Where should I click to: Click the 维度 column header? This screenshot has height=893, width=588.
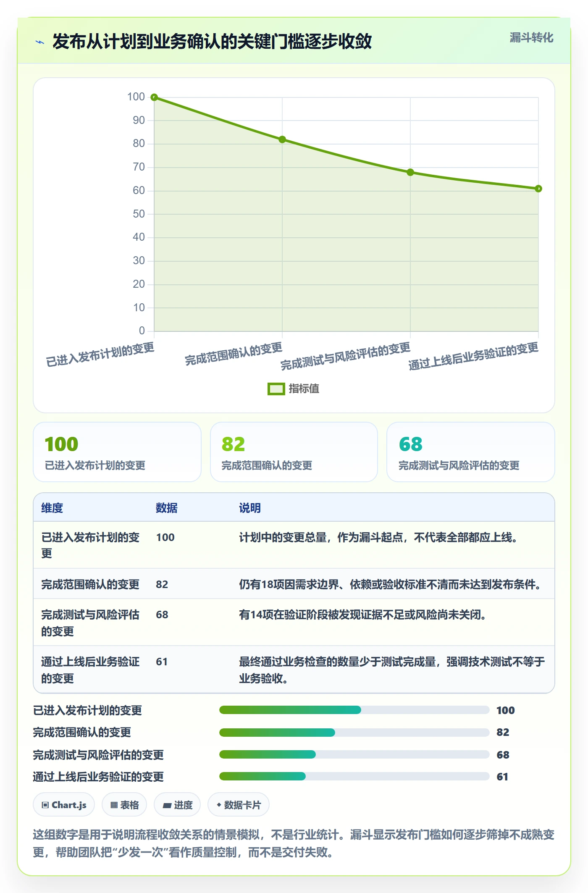tap(52, 508)
